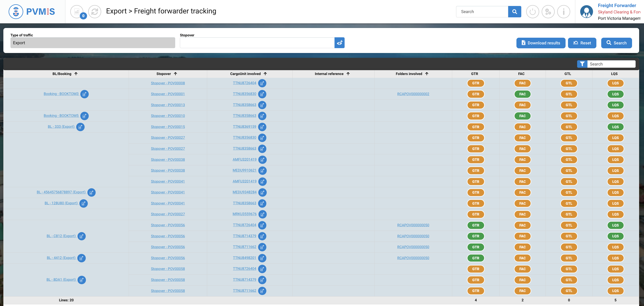Open the Stopover - POV00008 link

[168, 83]
